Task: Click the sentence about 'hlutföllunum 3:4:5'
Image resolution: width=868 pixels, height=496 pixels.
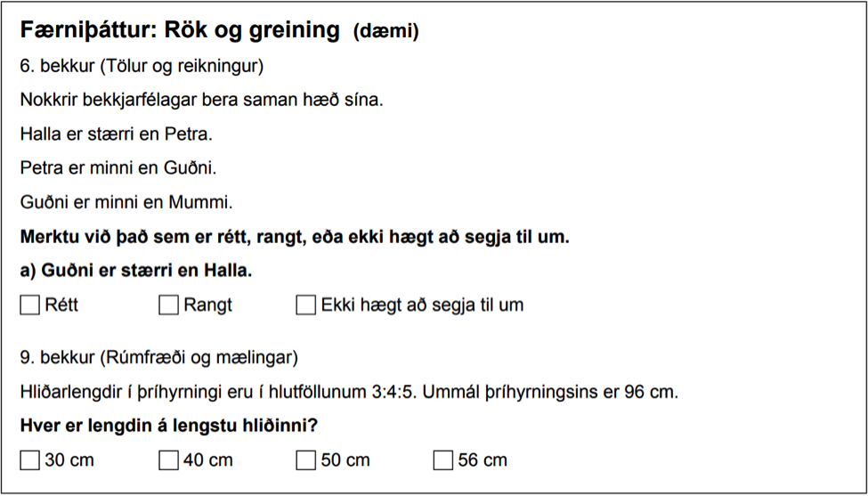Action: [349, 393]
